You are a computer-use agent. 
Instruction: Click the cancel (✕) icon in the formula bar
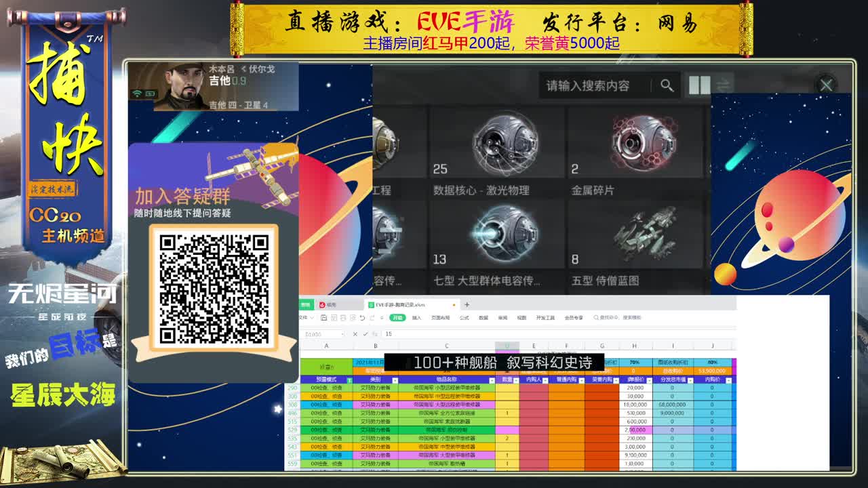coord(354,334)
